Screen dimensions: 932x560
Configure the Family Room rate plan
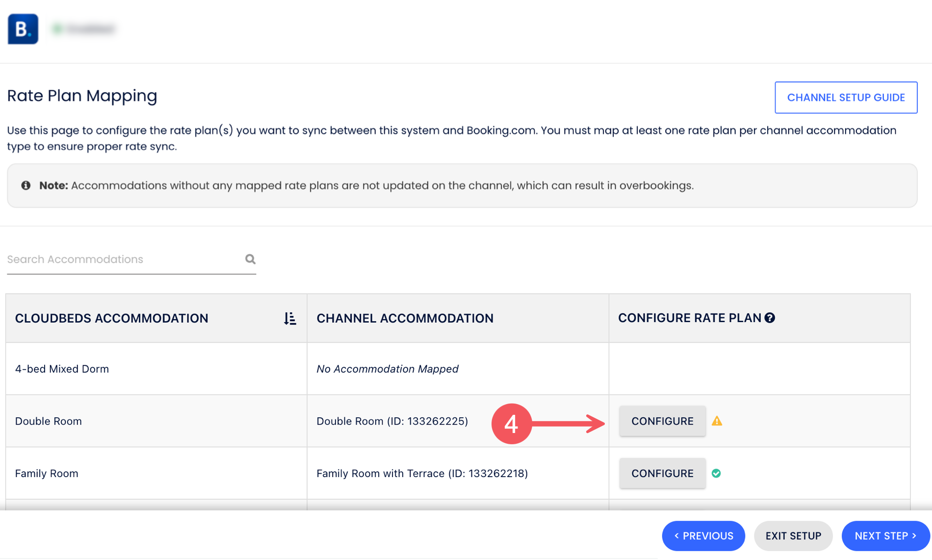point(662,473)
